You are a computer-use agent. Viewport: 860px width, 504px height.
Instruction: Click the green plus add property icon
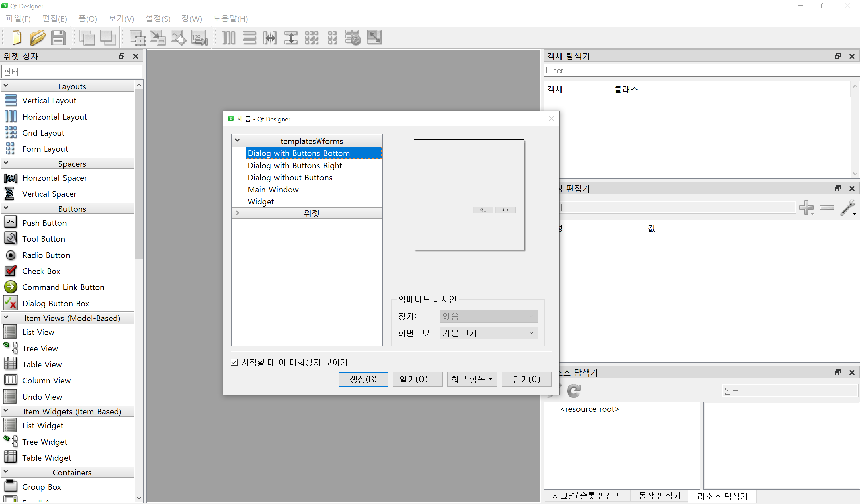click(x=807, y=208)
